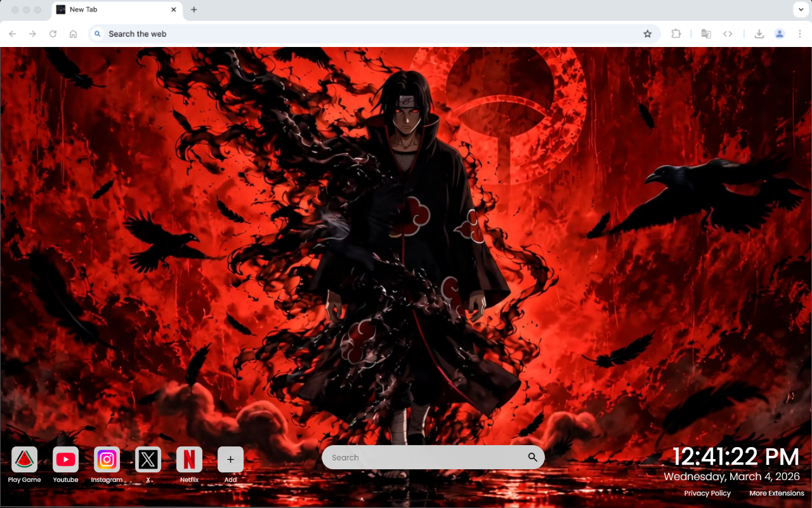
Task: Open the More Extensions link
Action: click(x=776, y=493)
